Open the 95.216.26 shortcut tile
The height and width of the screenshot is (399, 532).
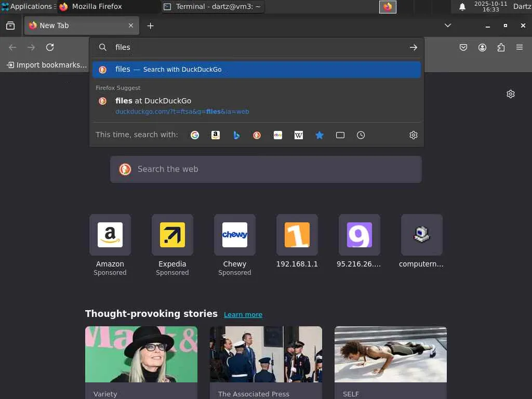pyautogui.click(x=360, y=242)
